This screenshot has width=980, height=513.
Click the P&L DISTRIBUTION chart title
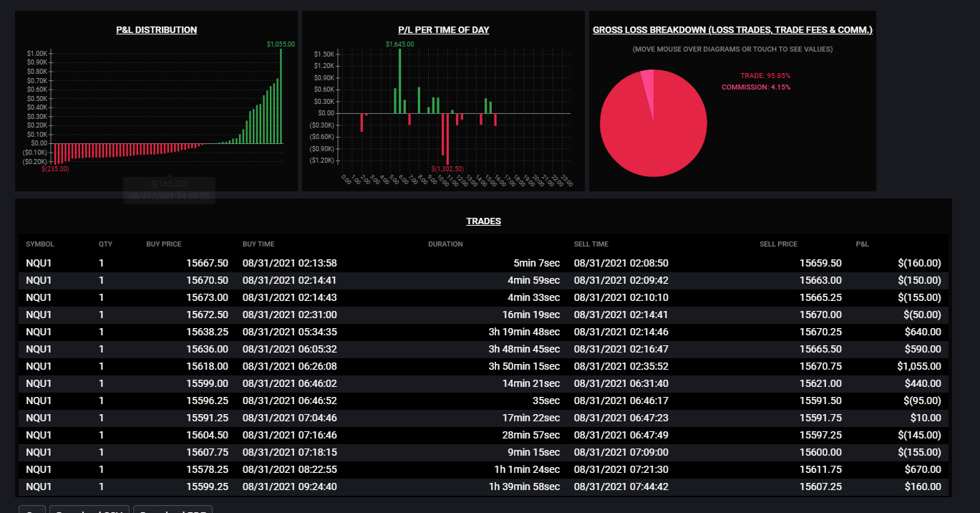[x=157, y=30]
